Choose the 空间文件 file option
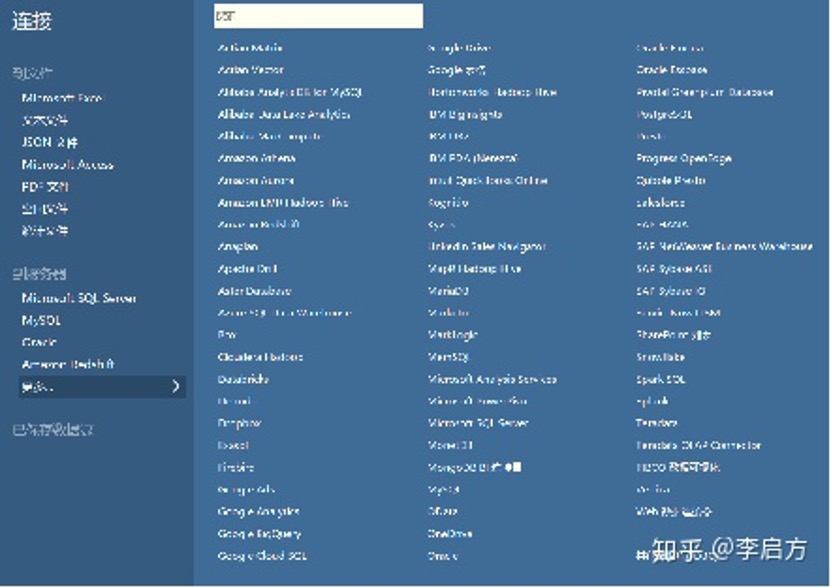Screen dimensions: 832x588 coord(45,209)
